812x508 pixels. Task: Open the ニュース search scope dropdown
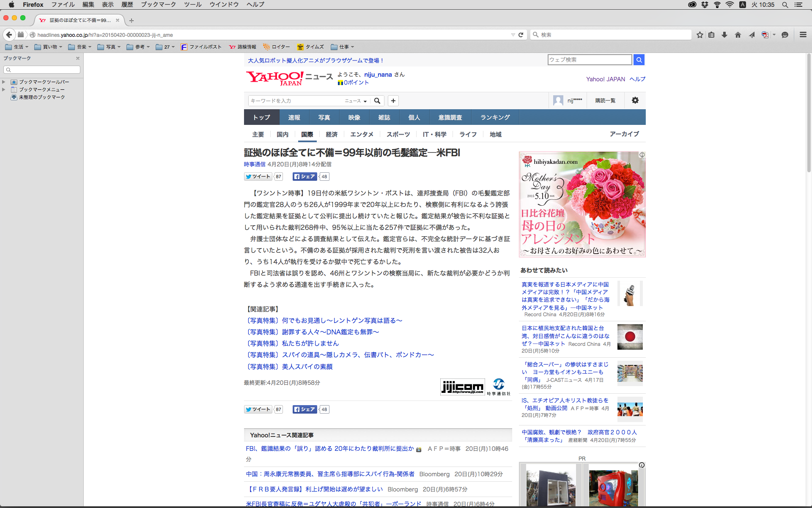[356, 101]
